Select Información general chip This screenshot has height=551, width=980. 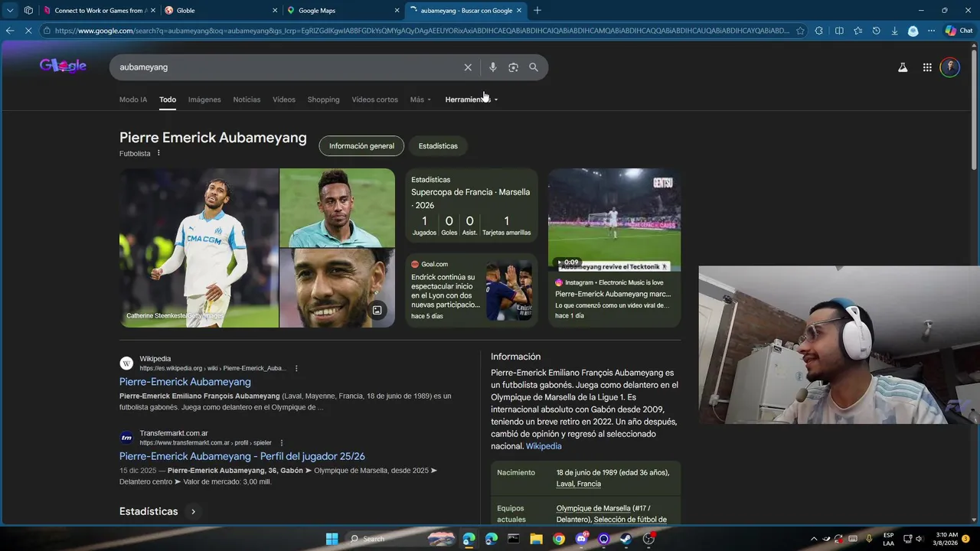[361, 146]
